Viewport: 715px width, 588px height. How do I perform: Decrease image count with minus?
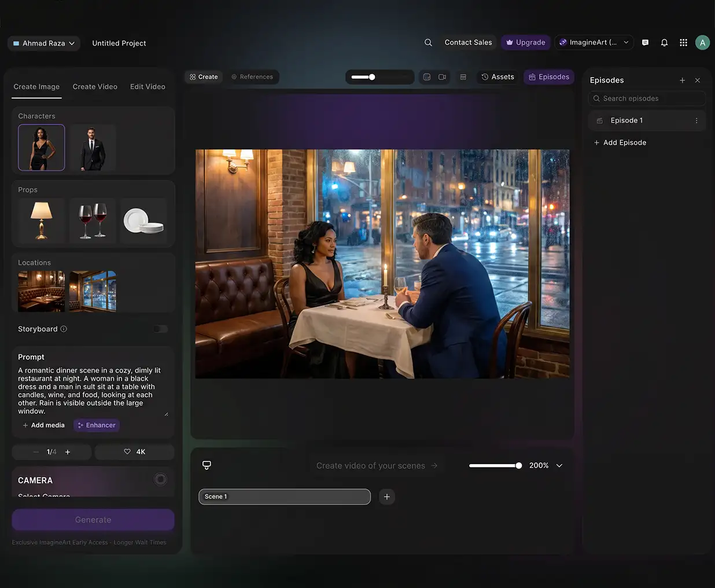pos(36,452)
